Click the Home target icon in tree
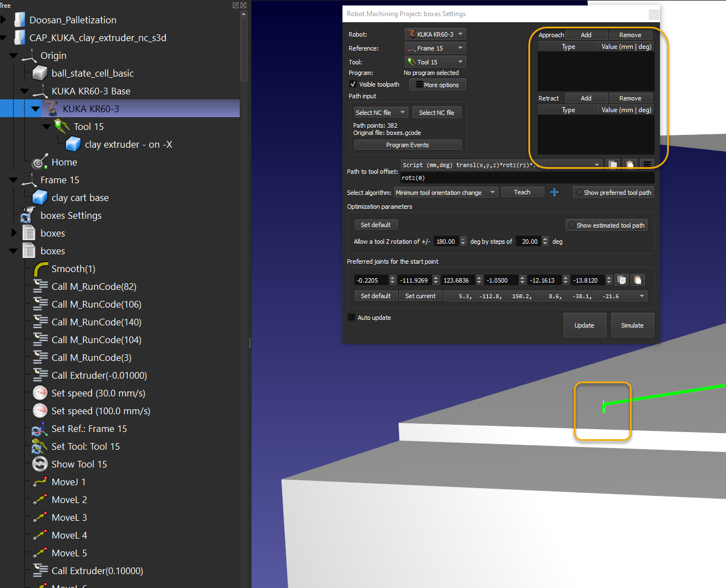Viewport: 726px width, 588px height. tap(39, 162)
